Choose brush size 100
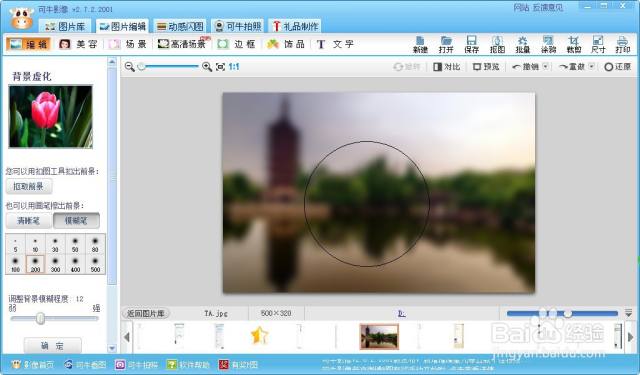The width and height of the screenshot is (640, 375). pyautogui.click(x=16, y=264)
